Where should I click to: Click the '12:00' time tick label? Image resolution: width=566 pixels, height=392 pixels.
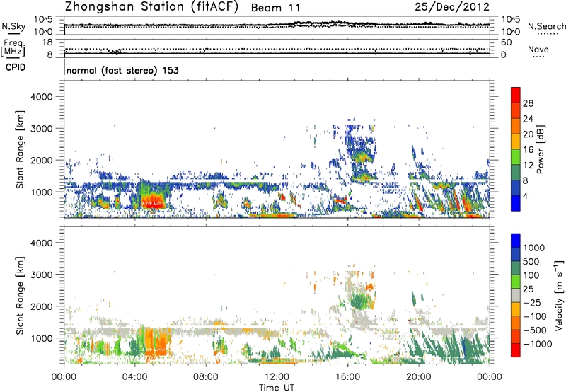tap(277, 377)
